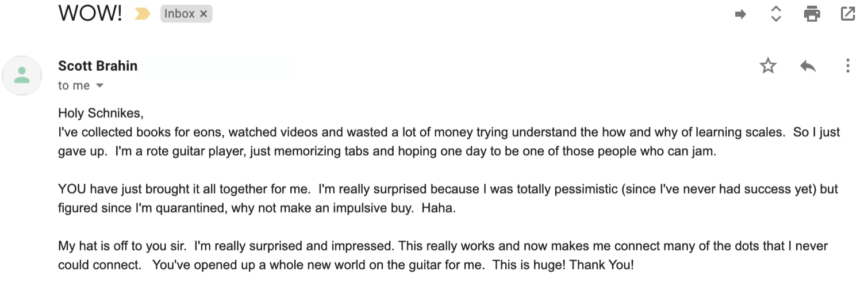This screenshot has width=868, height=281.
Task: Open the email in a new window
Action: click(848, 14)
